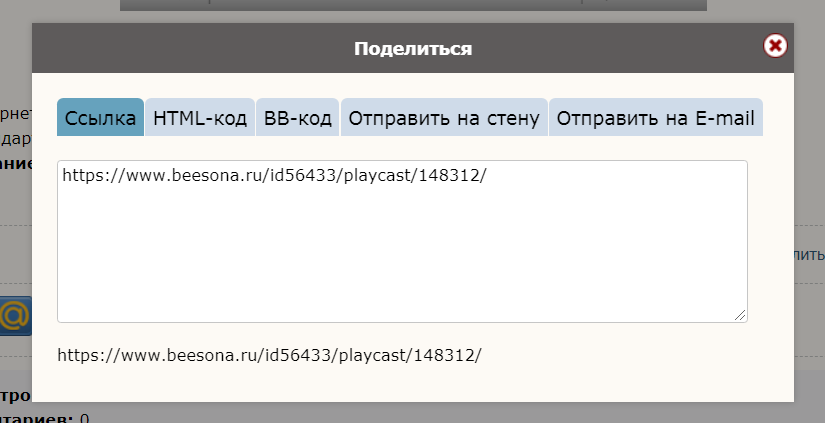Click the bold truncated "тро" text bottom-left
The height and width of the screenshot is (423, 825).
[x=15, y=396]
